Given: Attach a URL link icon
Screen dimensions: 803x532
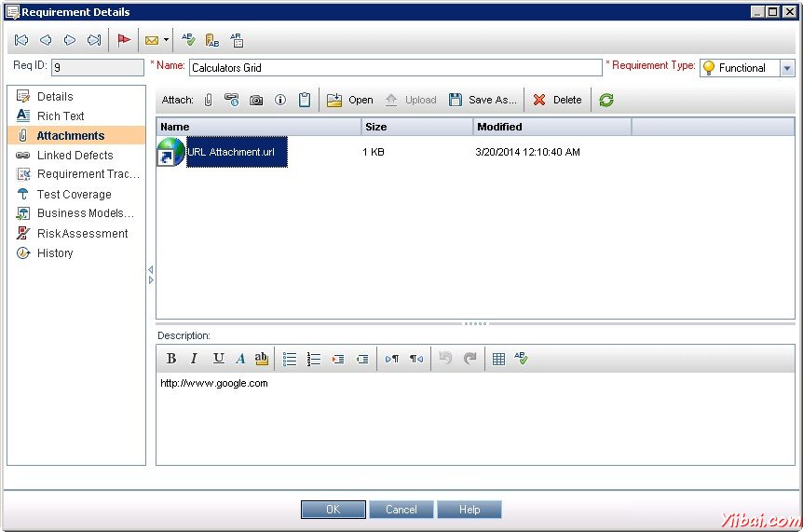Looking at the screenshot, I should pos(232,100).
